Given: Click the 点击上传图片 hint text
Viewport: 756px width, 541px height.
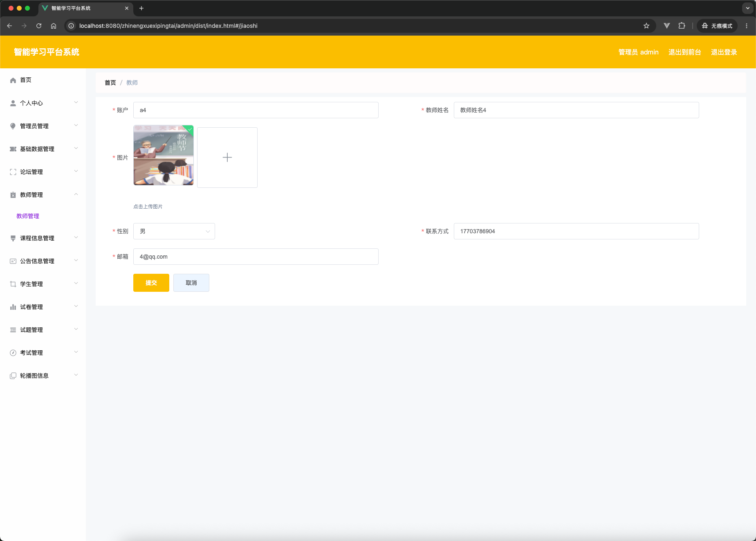Looking at the screenshot, I should pos(148,207).
